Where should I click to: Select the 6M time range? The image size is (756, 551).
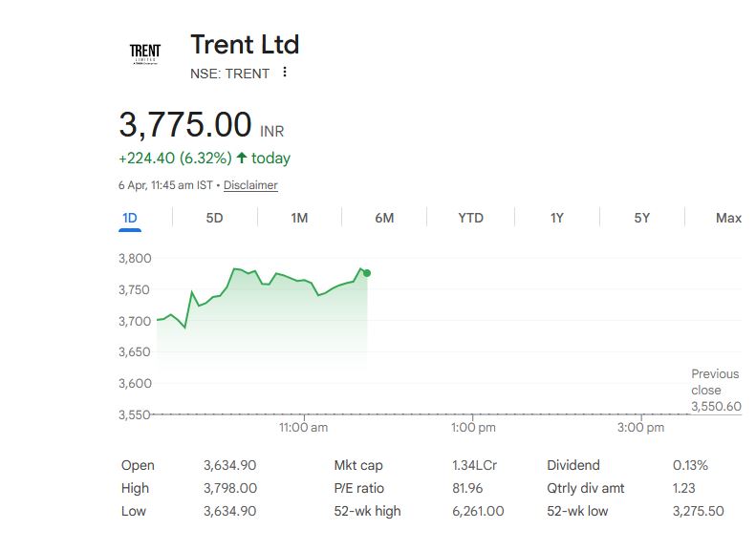coord(384,218)
